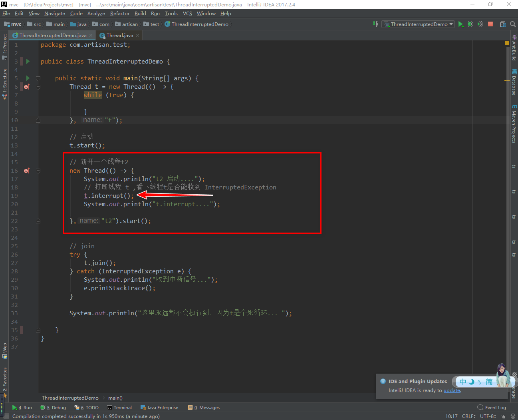Screen dimensions: 518x420
Task: Toggle the Maven Projects tool window
Action: click(514, 124)
